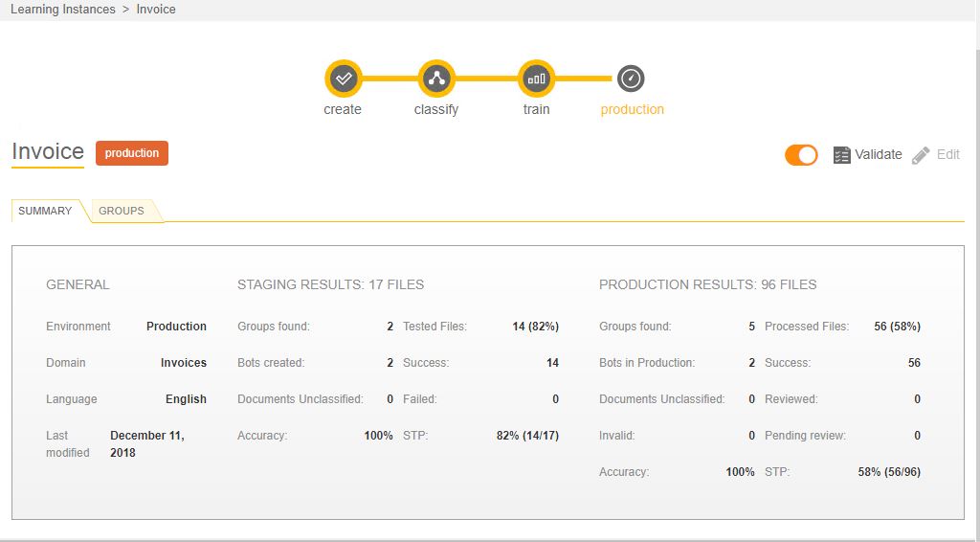Viewport: 980px width, 542px height.
Task: Click the Edit pencil icon
Action: (x=921, y=155)
